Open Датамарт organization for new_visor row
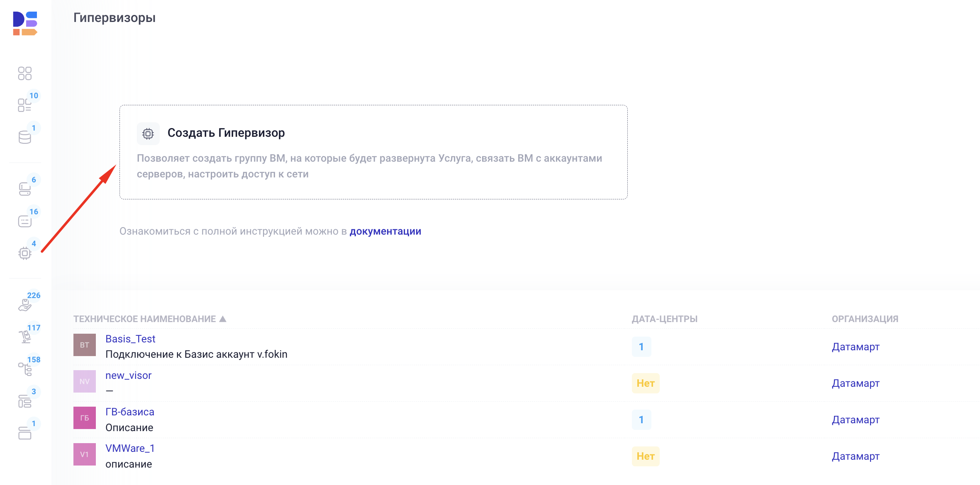 click(856, 383)
